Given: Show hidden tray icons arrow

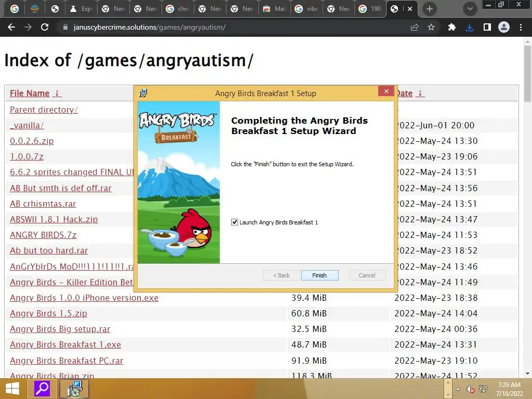Looking at the screenshot, I should coord(458,389).
